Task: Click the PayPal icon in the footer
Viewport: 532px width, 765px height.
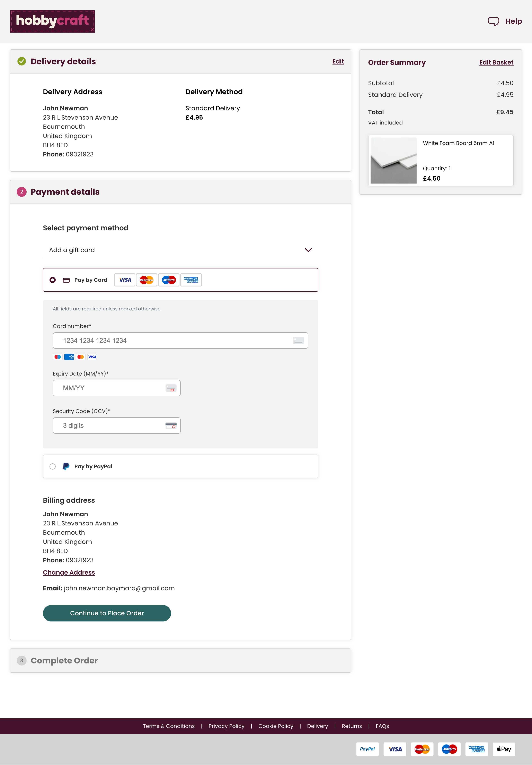Action: (367, 749)
